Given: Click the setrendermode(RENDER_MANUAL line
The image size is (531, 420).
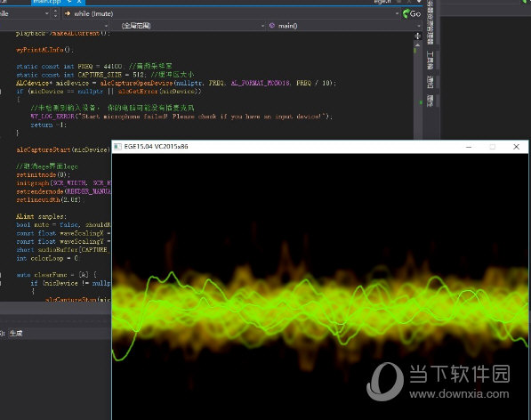Looking at the screenshot, I should point(63,191).
